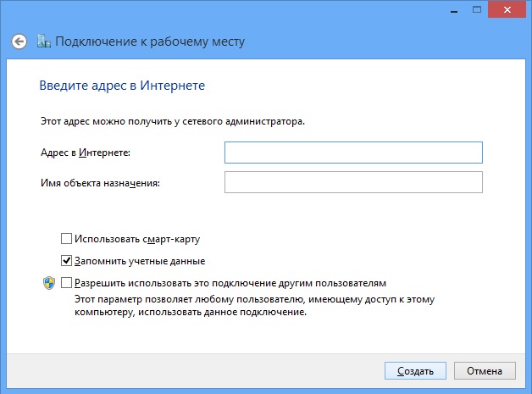Uncheck the 'Запомнить учетные данные' checkbox
This screenshot has height=394, width=532.
coord(67,261)
